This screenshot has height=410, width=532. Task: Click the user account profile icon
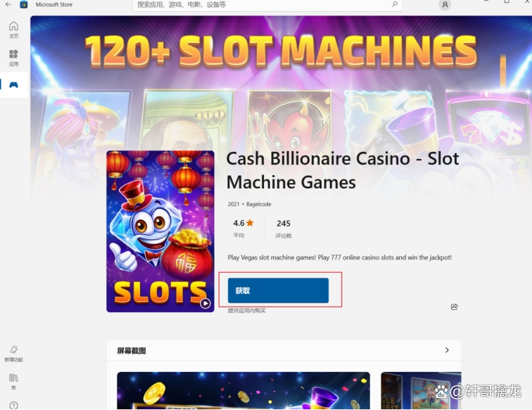pyautogui.click(x=445, y=5)
